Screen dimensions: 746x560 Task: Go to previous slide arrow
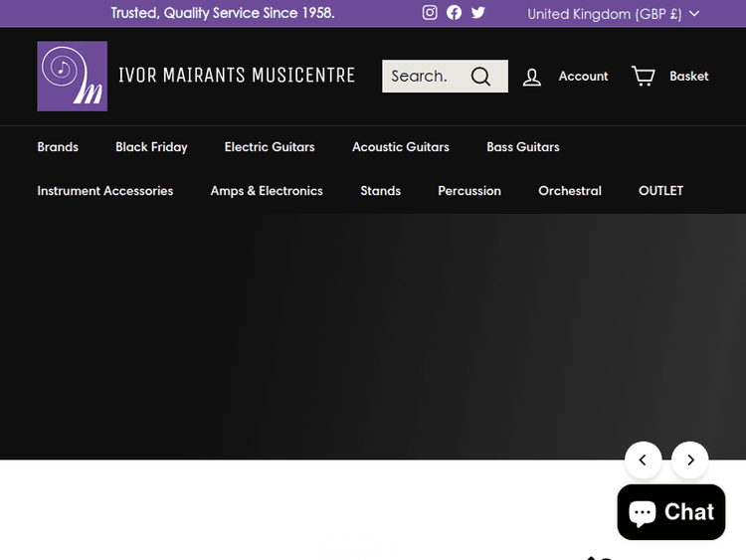pyautogui.click(x=643, y=460)
